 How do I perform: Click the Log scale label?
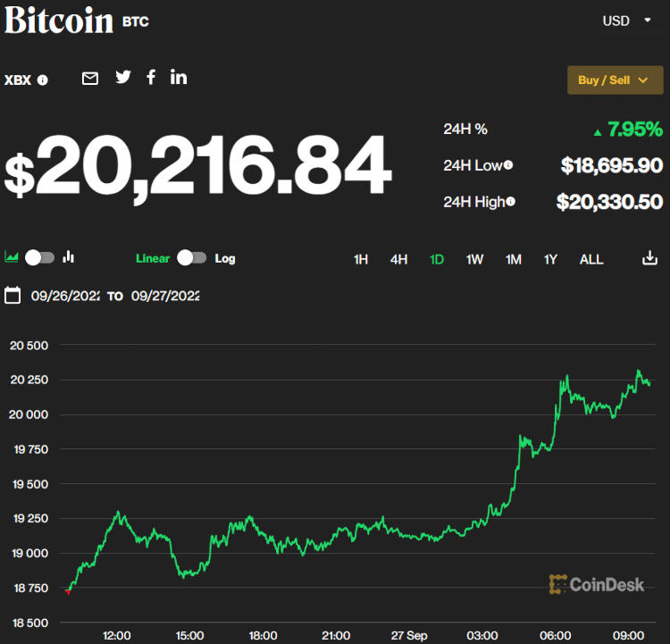tap(225, 259)
